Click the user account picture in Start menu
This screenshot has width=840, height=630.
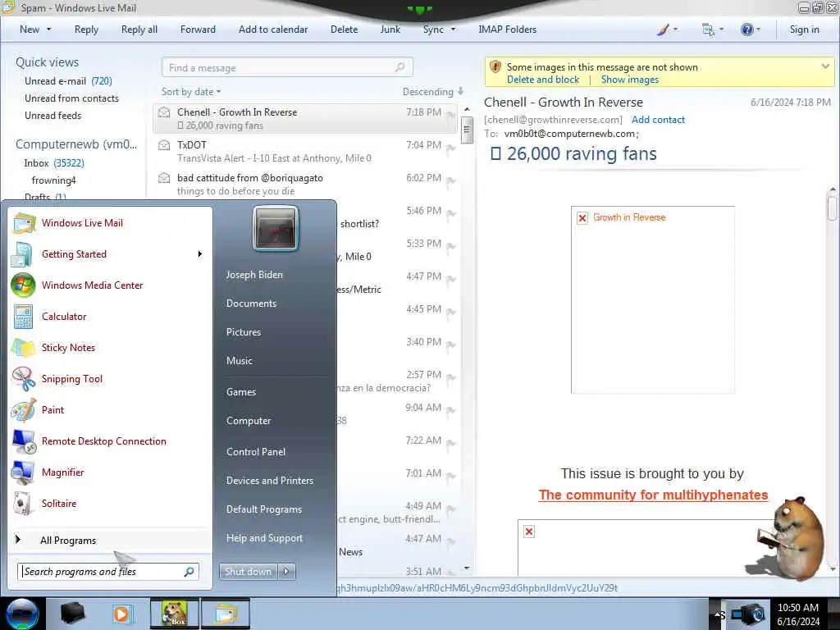(276, 229)
